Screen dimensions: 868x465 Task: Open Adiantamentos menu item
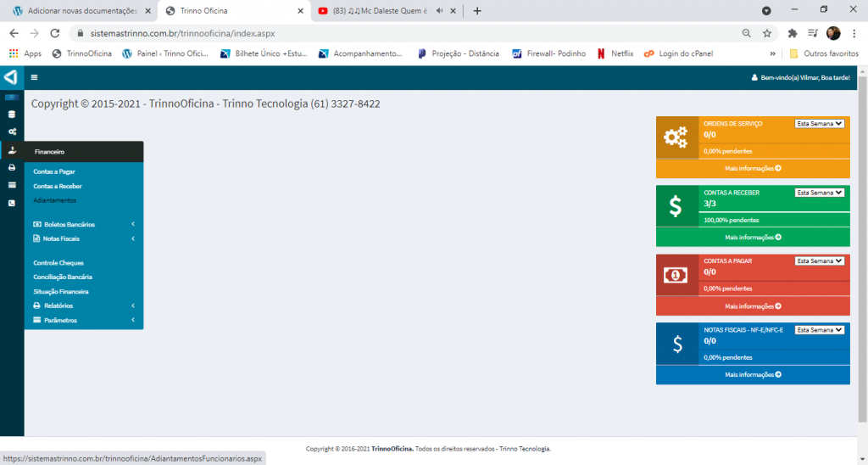(55, 200)
